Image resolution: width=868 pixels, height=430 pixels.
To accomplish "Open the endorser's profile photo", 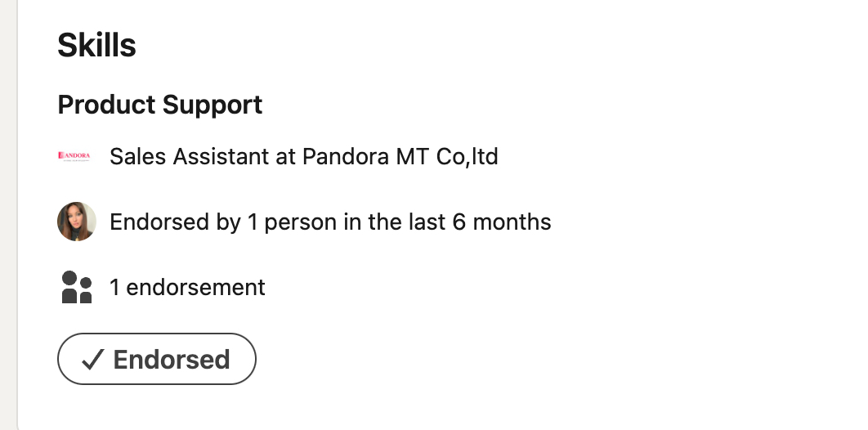I will pyautogui.click(x=77, y=222).
